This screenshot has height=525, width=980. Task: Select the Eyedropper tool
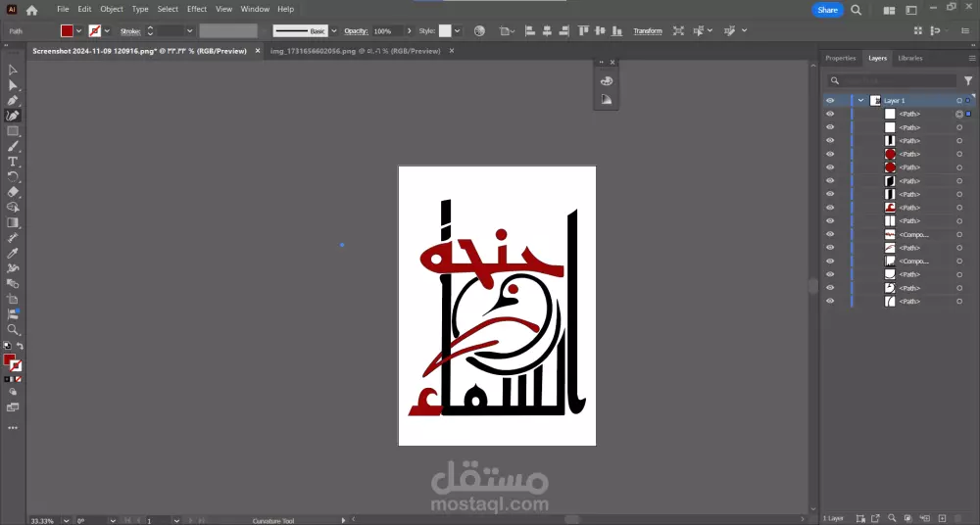tap(13, 253)
